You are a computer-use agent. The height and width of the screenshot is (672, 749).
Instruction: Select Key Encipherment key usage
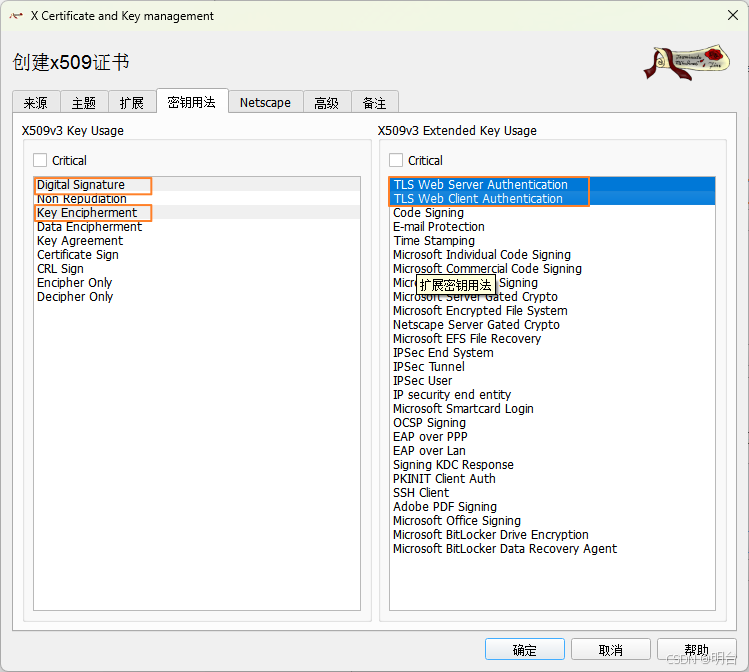[x=197, y=213]
